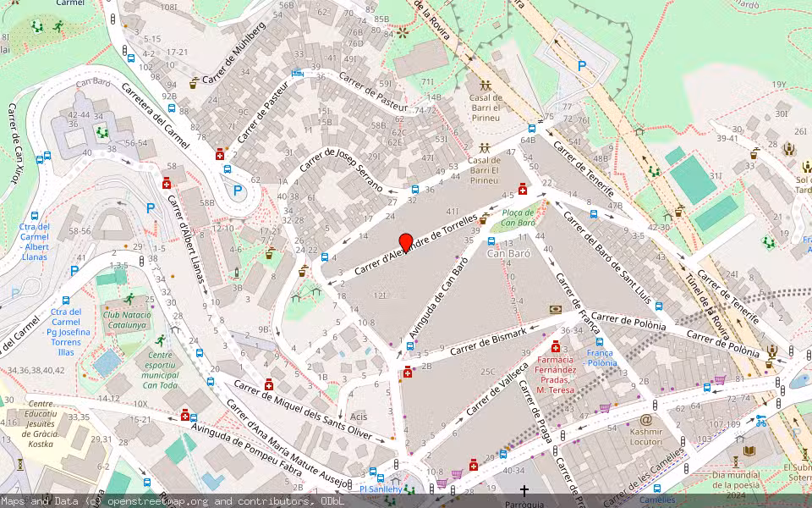The image size is (812, 508).
Task: Select the Carrer de les Camèlies label
Action: click(644, 478)
